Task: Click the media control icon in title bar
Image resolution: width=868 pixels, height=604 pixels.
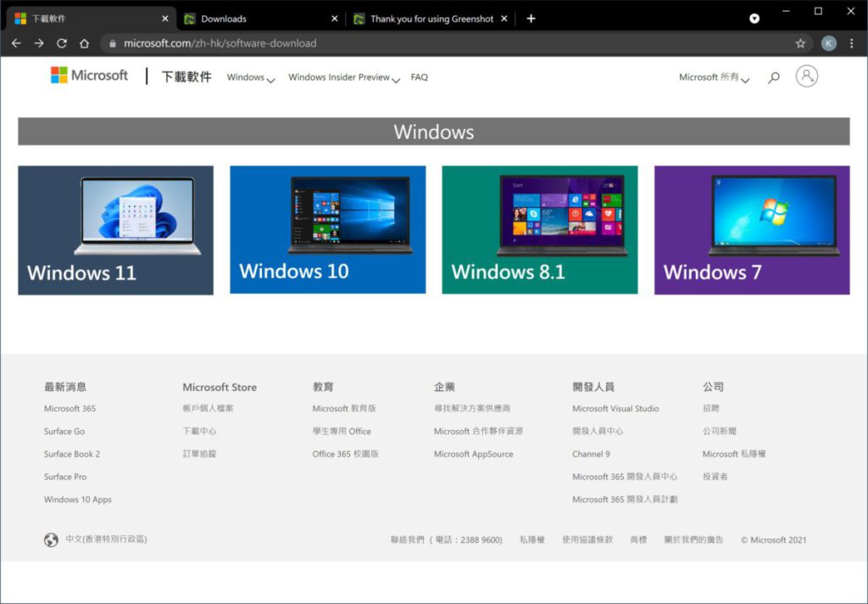Action: 754,19
